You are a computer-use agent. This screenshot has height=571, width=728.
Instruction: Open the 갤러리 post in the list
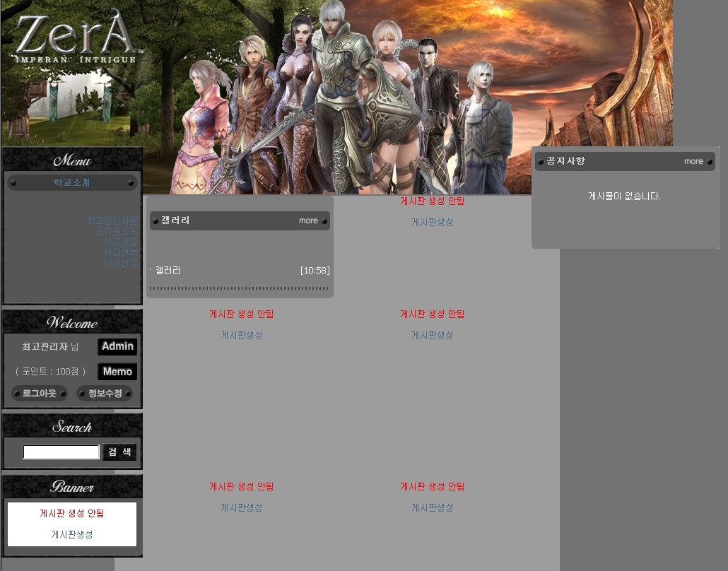coord(168,270)
